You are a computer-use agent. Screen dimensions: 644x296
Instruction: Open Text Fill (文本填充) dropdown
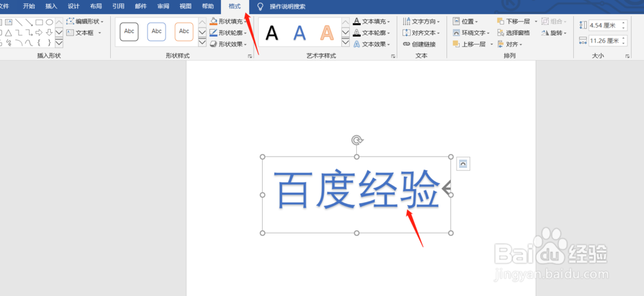point(372,21)
